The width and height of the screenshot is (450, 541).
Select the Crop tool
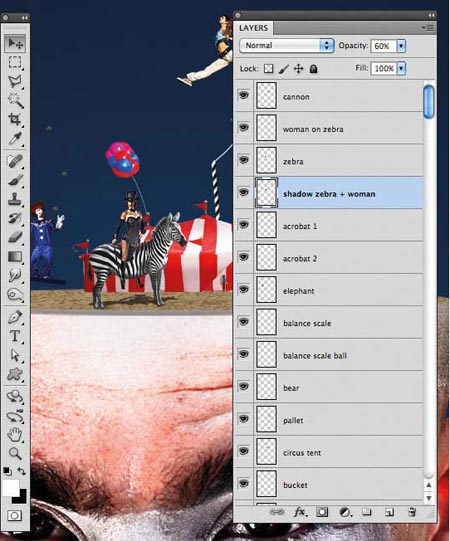[x=15, y=119]
